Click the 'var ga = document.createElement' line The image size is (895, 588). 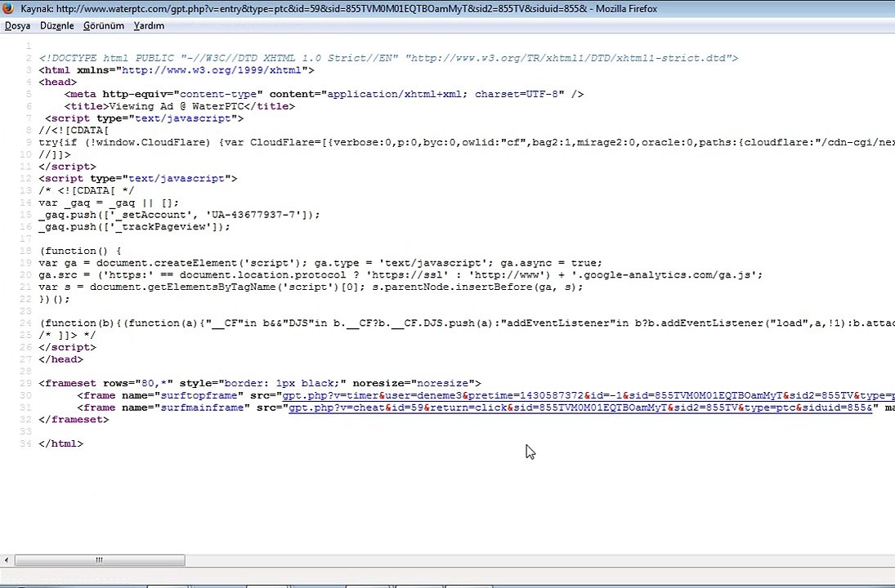point(320,263)
